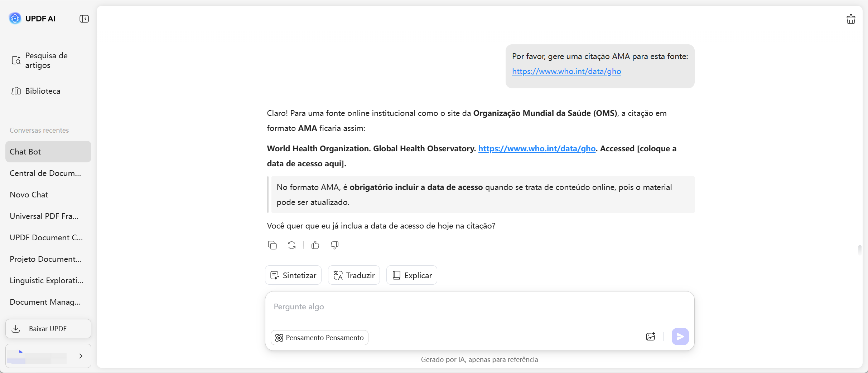The height and width of the screenshot is (373, 868).
Task: Open the Document Manag... conversation
Action: click(x=48, y=302)
